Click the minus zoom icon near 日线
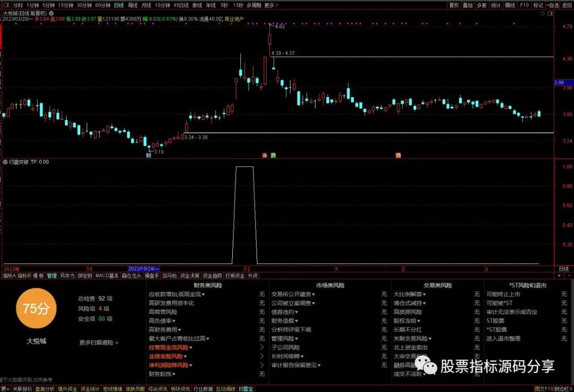 569,275
